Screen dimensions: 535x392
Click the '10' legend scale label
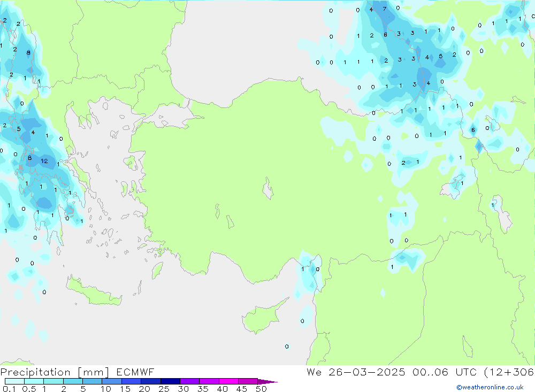[106, 389]
